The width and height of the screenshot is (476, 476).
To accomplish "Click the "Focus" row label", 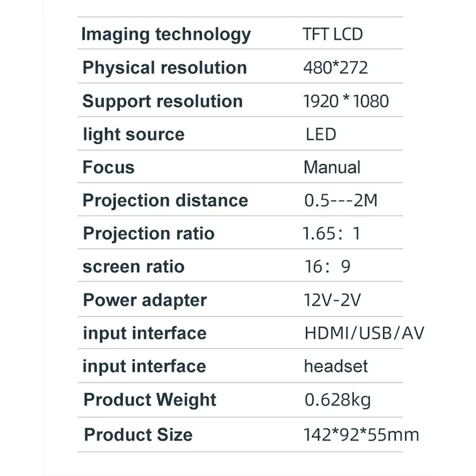I will (108, 167).
